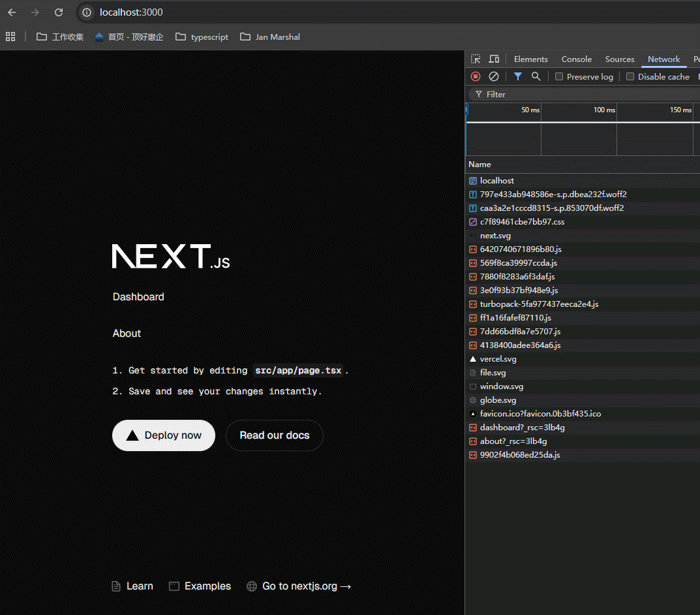Select the turbopack-5fa977437eeca2e4.js request

coord(539,304)
